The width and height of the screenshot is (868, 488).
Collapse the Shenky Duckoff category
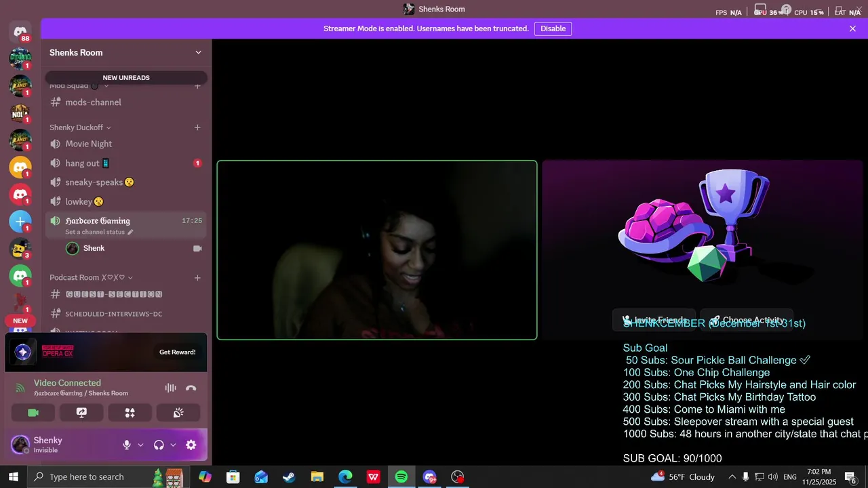pyautogui.click(x=80, y=127)
